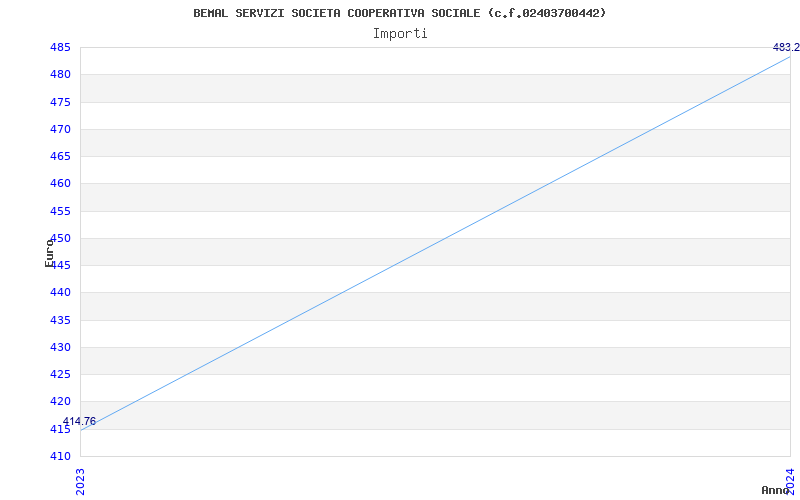Click the 410 y-axis tick label
This screenshot has width=800, height=500.
60,456
